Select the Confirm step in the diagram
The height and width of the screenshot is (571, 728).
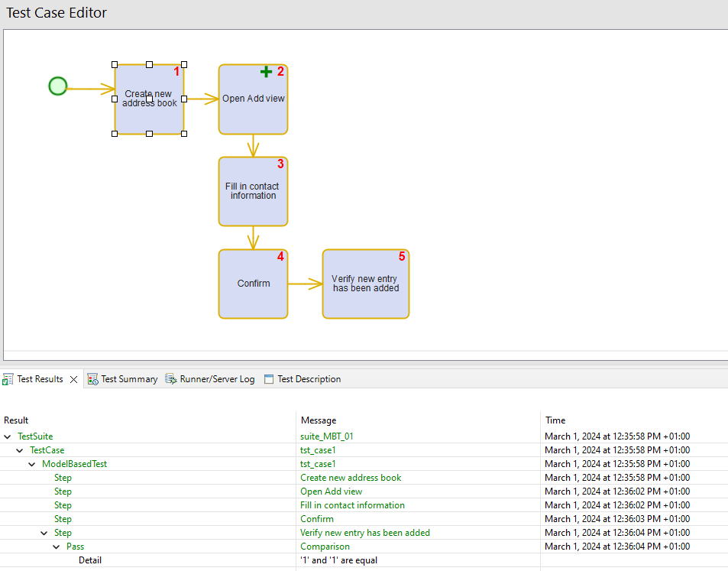pyautogui.click(x=253, y=284)
